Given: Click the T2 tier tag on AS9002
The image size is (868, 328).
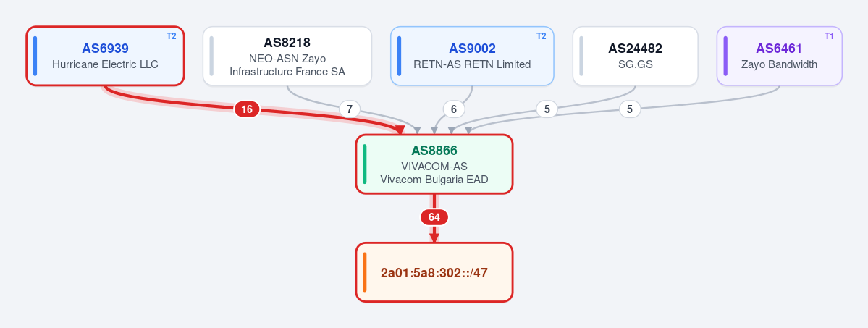Looking at the screenshot, I should click(541, 36).
